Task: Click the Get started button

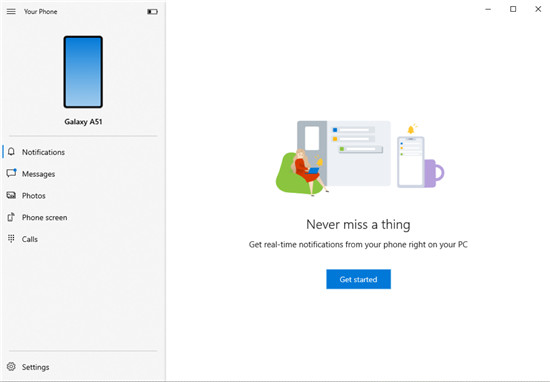Action: click(358, 279)
